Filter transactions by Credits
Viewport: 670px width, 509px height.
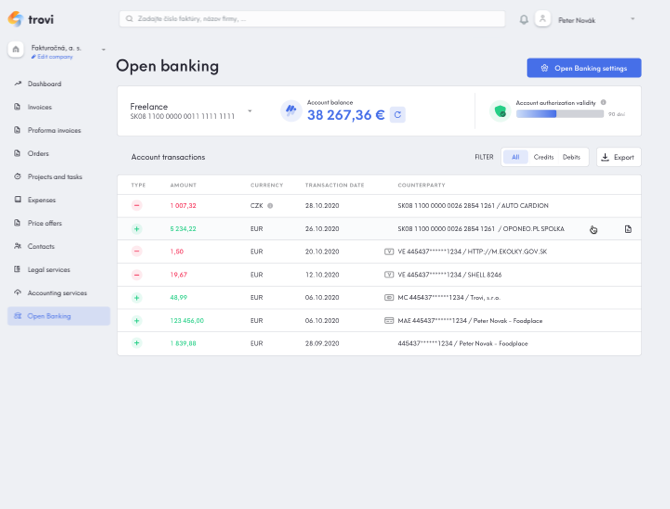pos(544,157)
